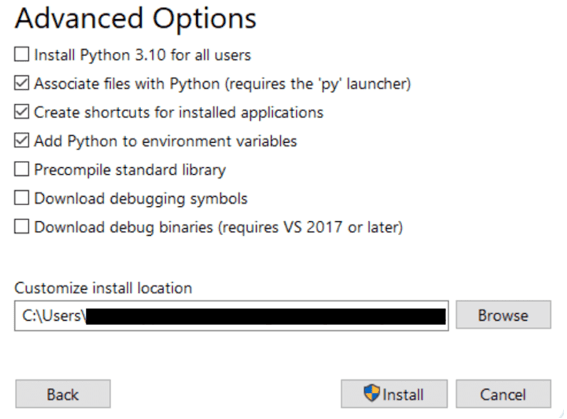The width and height of the screenshot is (567, 419).
Task: Uncheck Add Python to environment variables
Action: coord(22,141)
